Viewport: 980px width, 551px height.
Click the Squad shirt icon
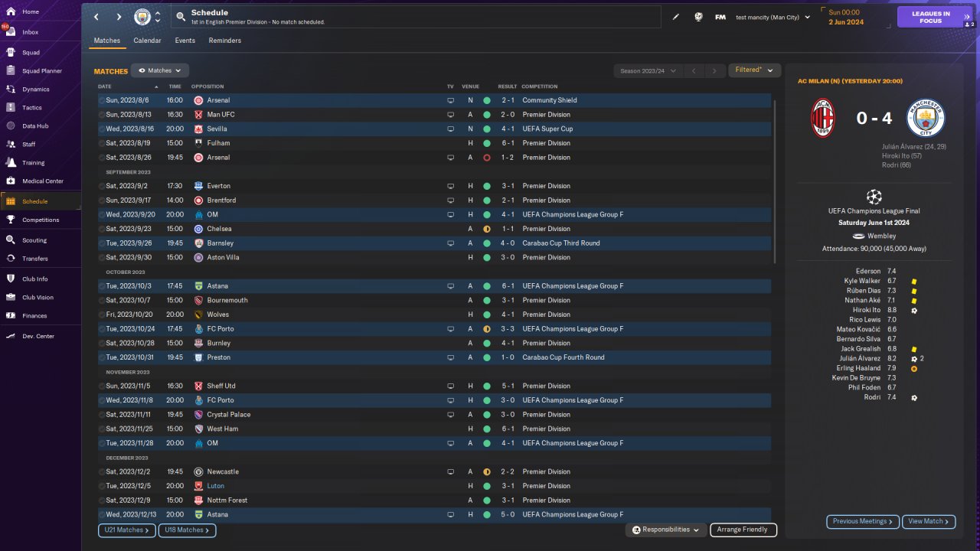[x=11, y=53]
